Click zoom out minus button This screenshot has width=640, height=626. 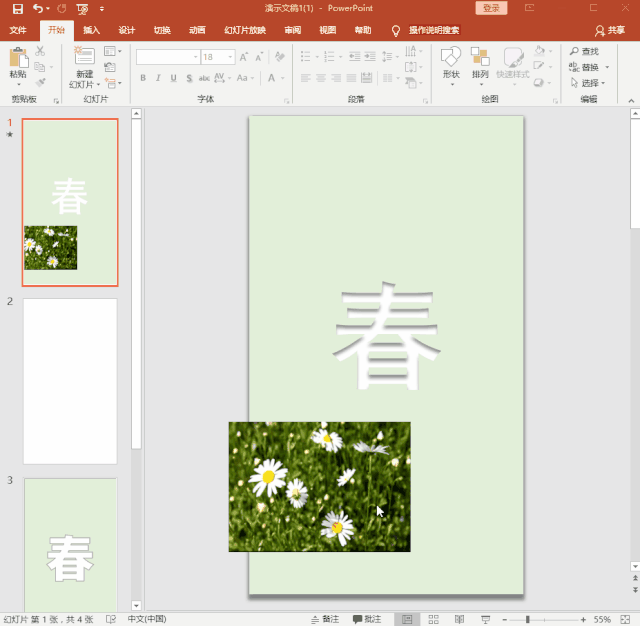(504, 619)
